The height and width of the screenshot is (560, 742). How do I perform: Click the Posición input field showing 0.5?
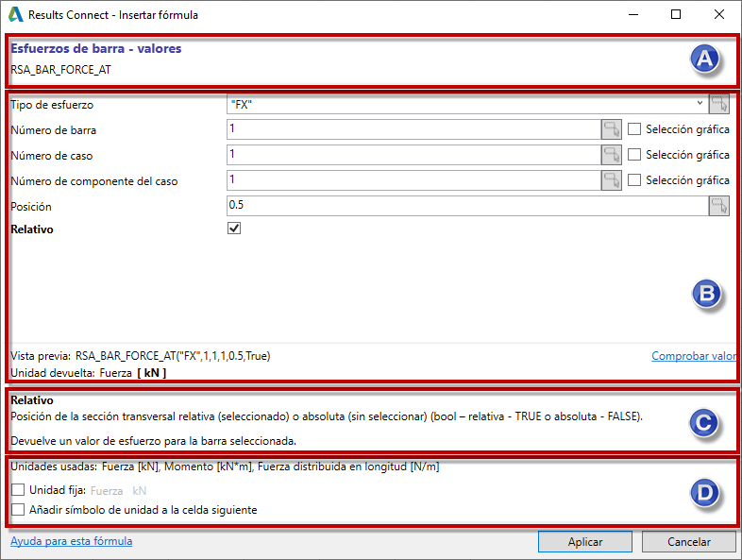pos(467,206)
